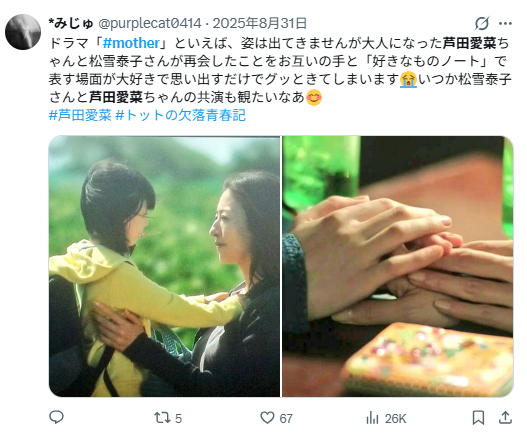Bookmark this post

coord(478,418)
